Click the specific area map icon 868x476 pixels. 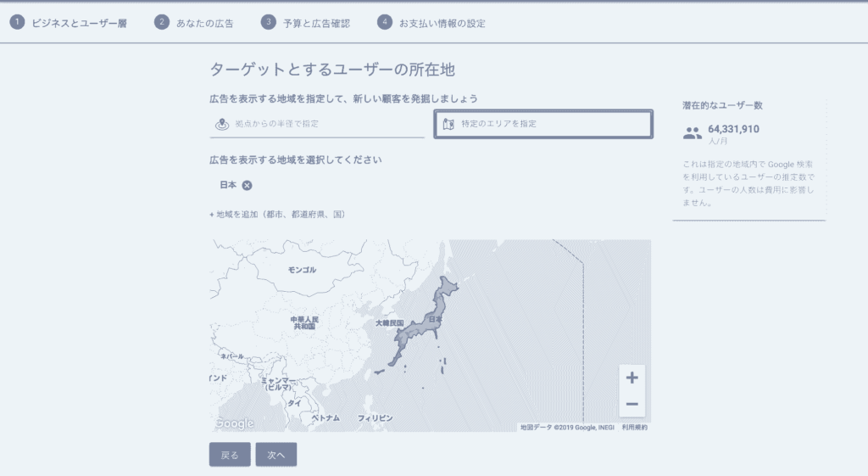point(449,124)
